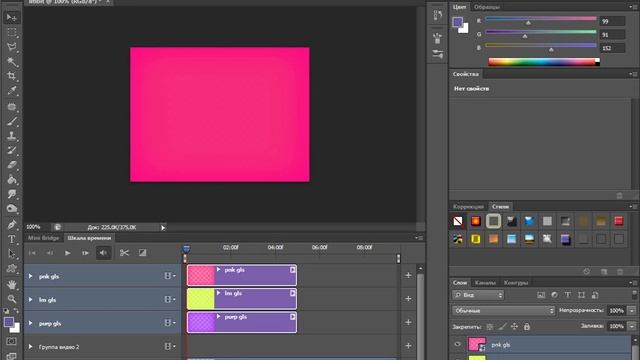
Task: Select the Smudge tool
Action: pos(11,194)
